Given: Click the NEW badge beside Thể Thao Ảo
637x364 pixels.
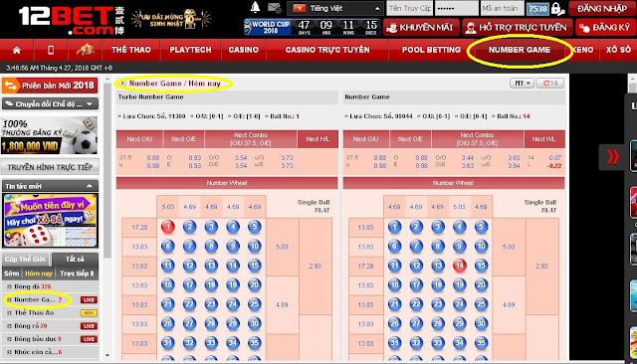Looking at the screenshot, I should coord(89,313).
